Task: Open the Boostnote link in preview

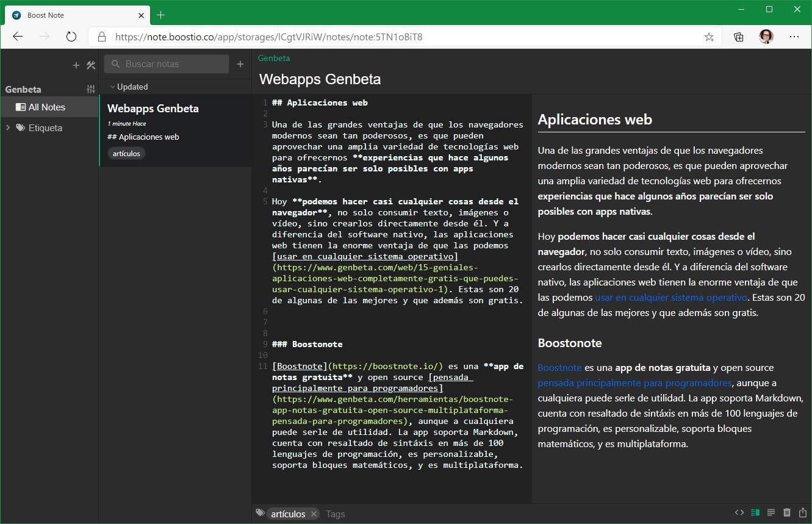Action: pos(559,367)
